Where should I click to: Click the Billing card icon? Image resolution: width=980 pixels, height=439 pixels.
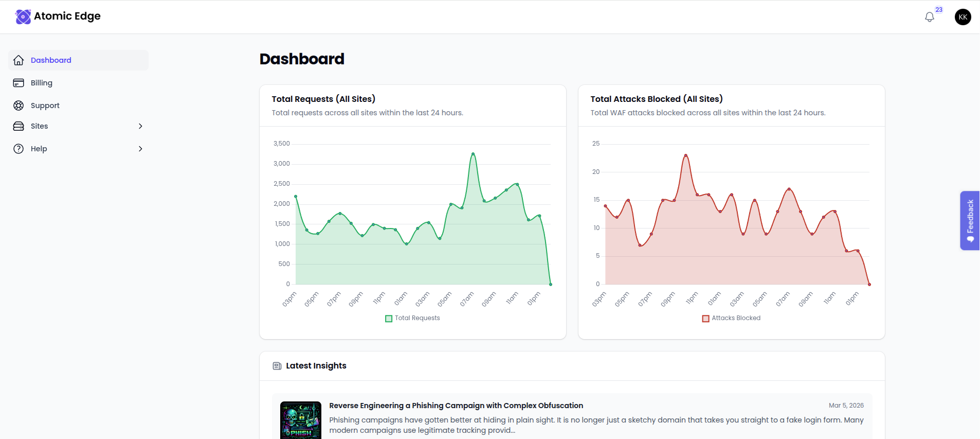pos(19,83)
